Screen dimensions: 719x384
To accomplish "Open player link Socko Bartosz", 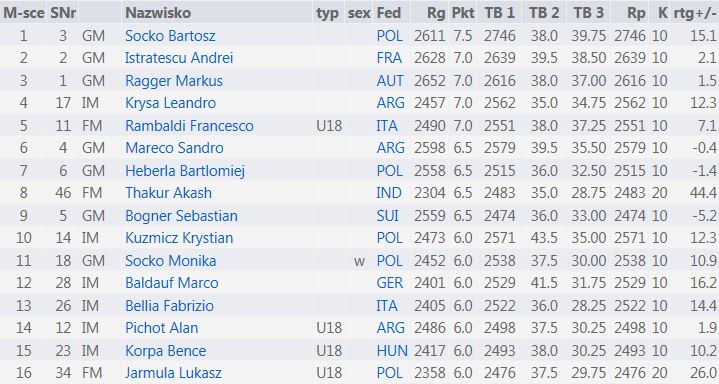I will (170, 36).
